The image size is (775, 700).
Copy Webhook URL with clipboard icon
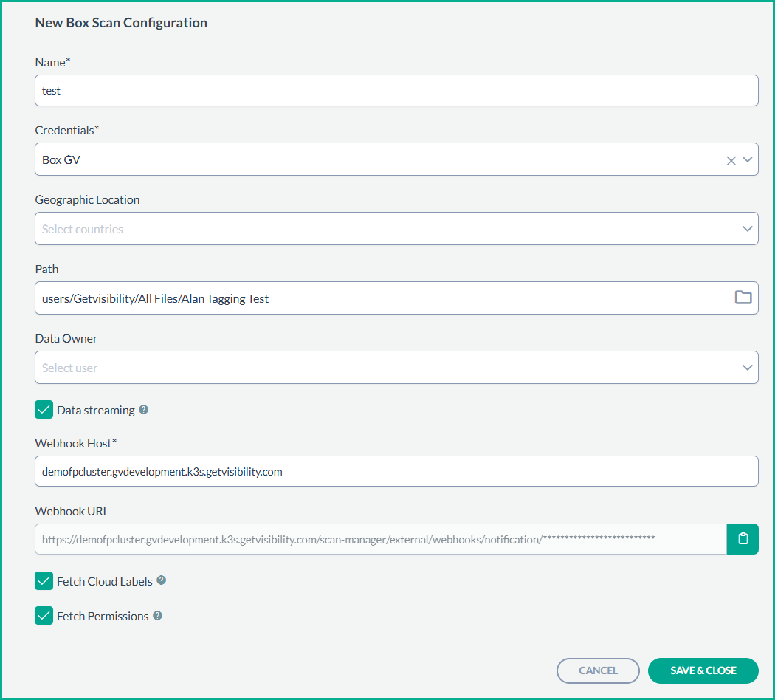coord(743,539)
